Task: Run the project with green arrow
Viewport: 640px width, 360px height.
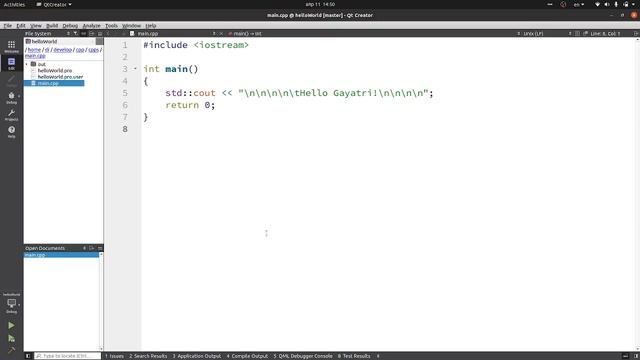Action: click(x=11, y=325)
